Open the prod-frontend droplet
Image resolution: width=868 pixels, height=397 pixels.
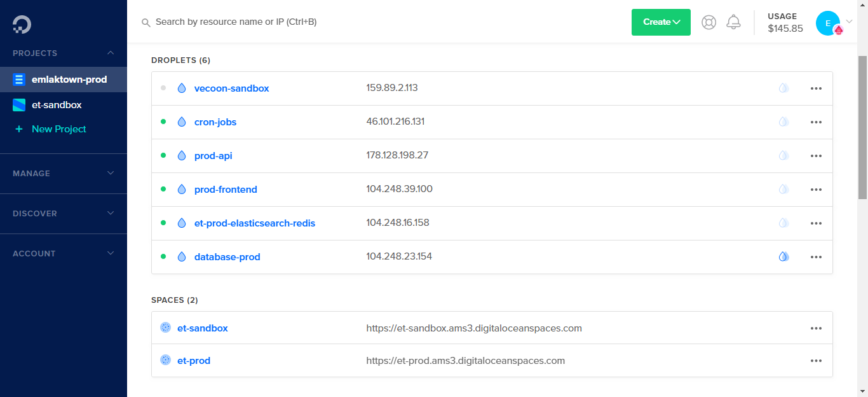pyautogui.click(x=226, y=190)
